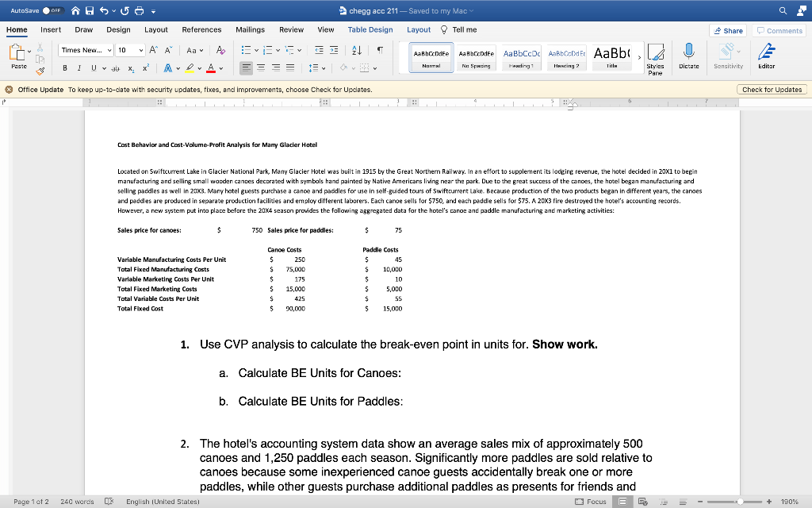Click the Sort A to Z icon
Viewport: 812px width, 508px height.
tap(357, 50)
